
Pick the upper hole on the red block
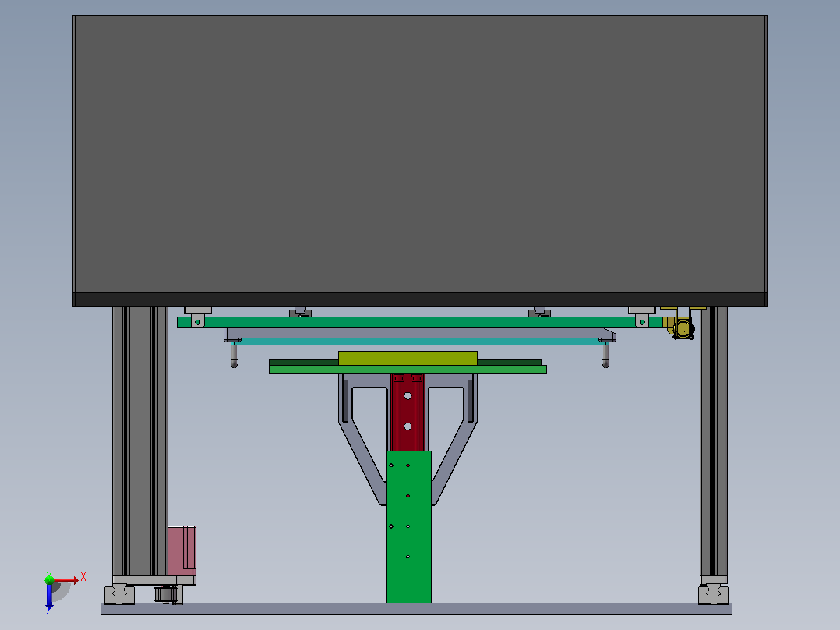(408, 396)
